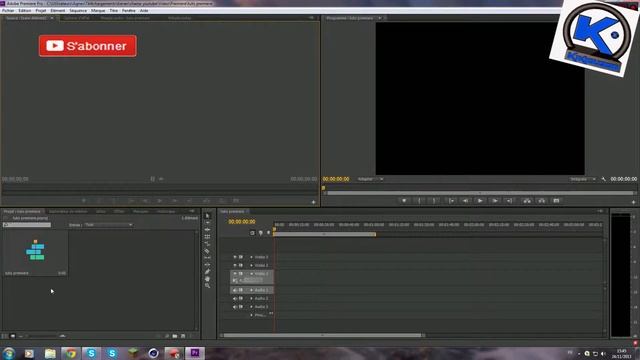640x360 pixels.
Task: Click the timeline horizontal zoom scrollbar
Action: coord(322,336)
